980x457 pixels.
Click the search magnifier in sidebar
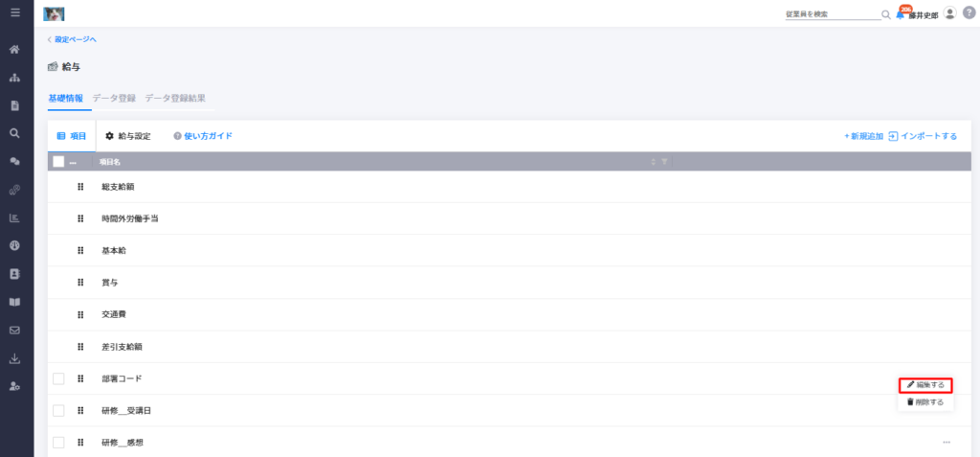pyautogui.click(x=15, y=133)
